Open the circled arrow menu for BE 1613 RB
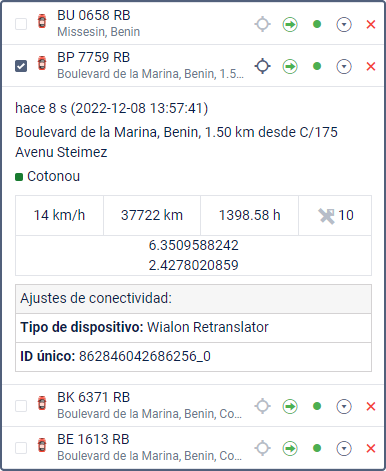386x471 pixels. click(x=344, y=448)
